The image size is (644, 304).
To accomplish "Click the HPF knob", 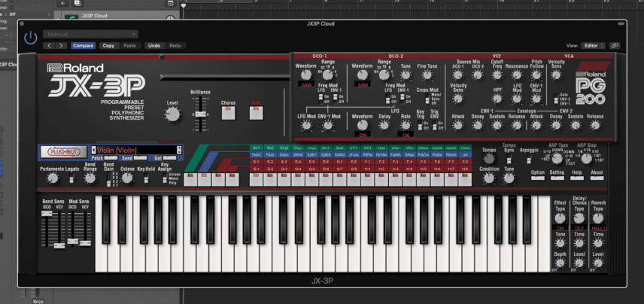I will pos(497,99).
